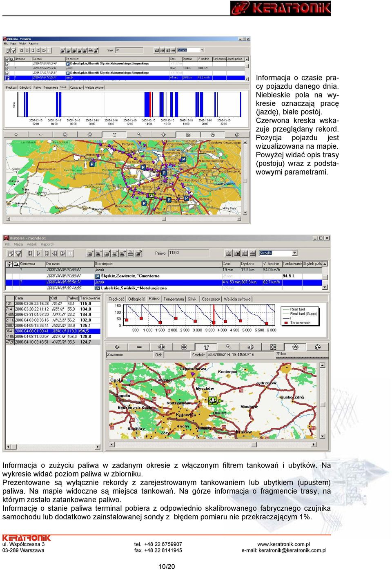Select fuel row with Tankowanie 115,9
This screenshot has height=570, width=392.
point(53,304)
